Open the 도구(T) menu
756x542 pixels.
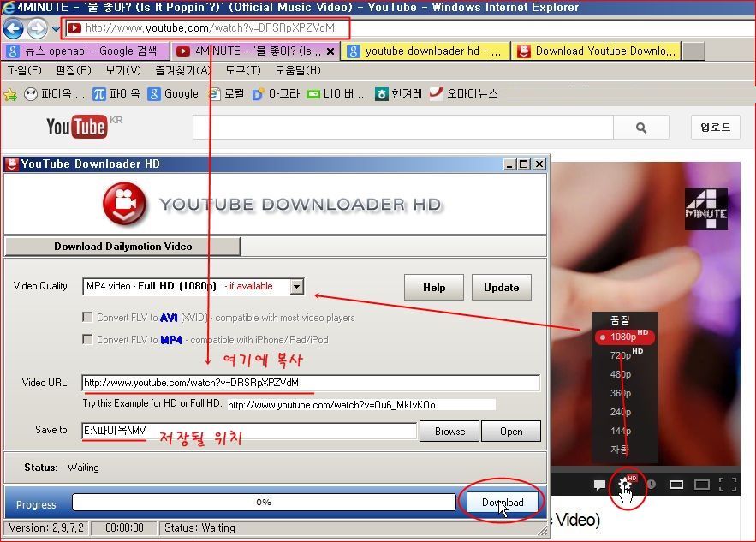click(243, 71)
